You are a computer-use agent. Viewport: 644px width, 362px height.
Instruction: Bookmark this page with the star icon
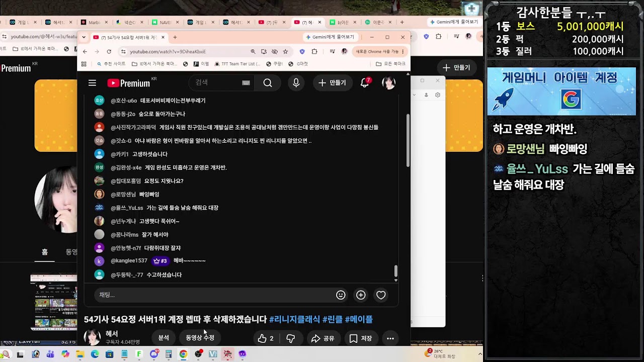(x=285, y=51)
